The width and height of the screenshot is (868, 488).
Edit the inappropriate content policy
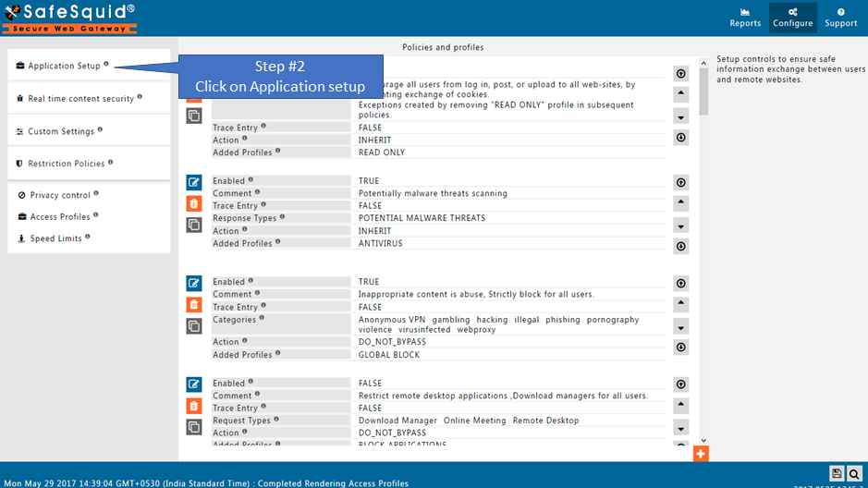[x=194, y=284]
